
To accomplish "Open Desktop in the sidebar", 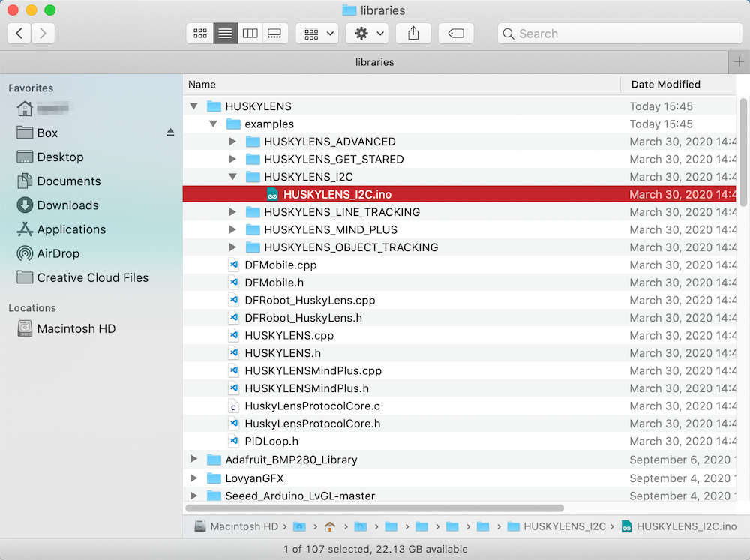I will 50,157.
